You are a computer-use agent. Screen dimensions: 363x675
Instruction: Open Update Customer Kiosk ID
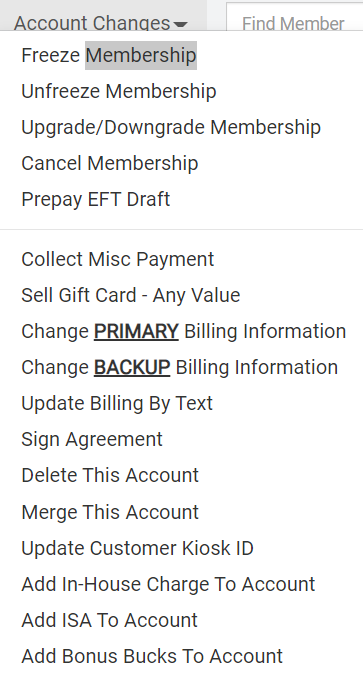point(137,548)
